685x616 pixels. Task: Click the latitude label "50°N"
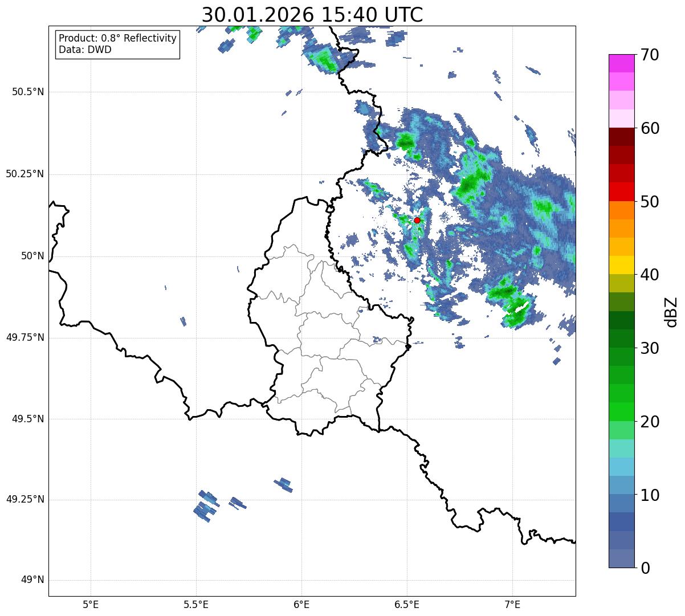32,256
